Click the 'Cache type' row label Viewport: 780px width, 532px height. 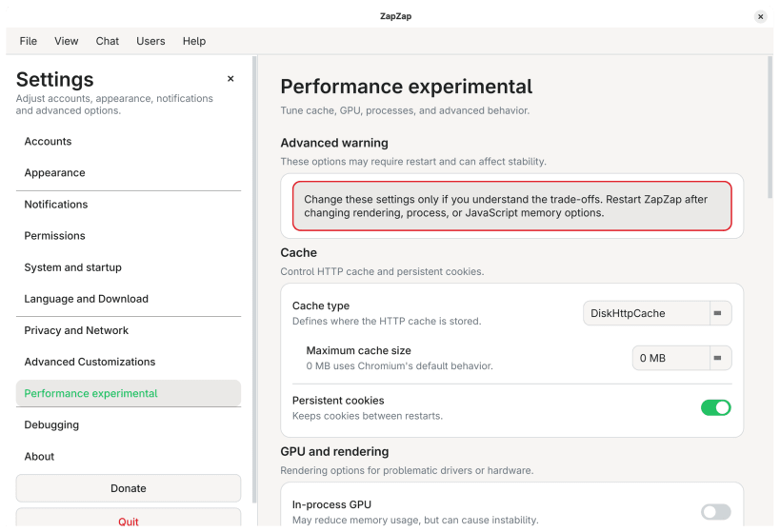coord(321,305)
